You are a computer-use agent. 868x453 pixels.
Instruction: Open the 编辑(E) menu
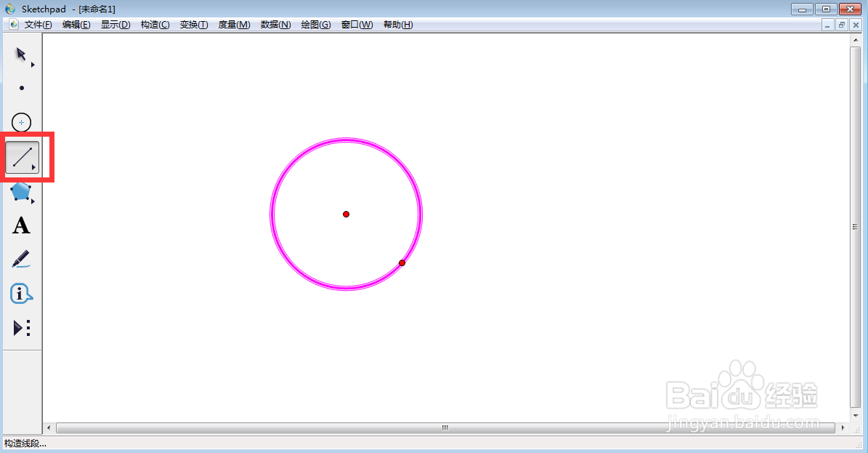click(76, 25)
